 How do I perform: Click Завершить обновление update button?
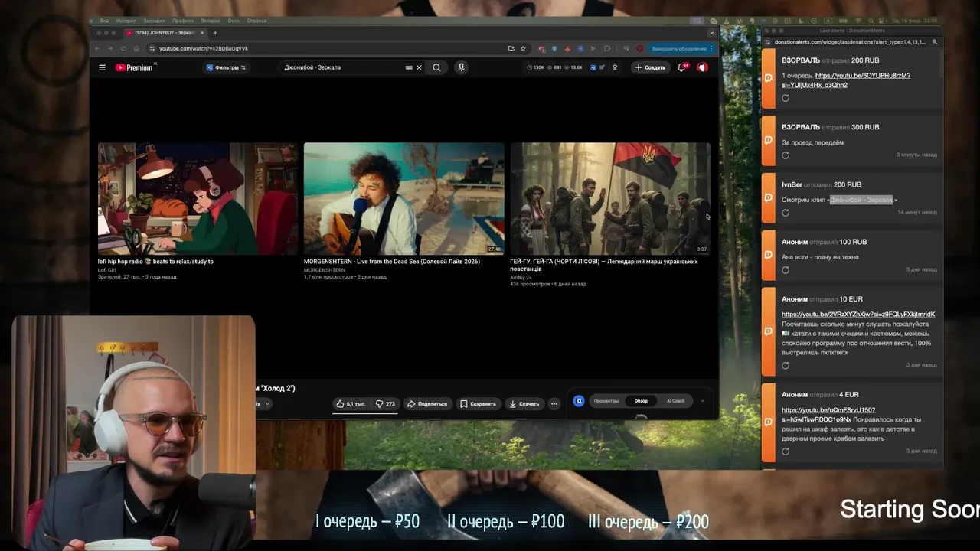680,48
